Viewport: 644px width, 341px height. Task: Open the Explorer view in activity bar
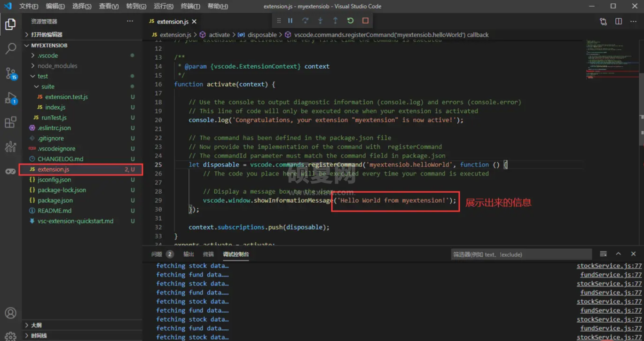click(x=10, y=24)
